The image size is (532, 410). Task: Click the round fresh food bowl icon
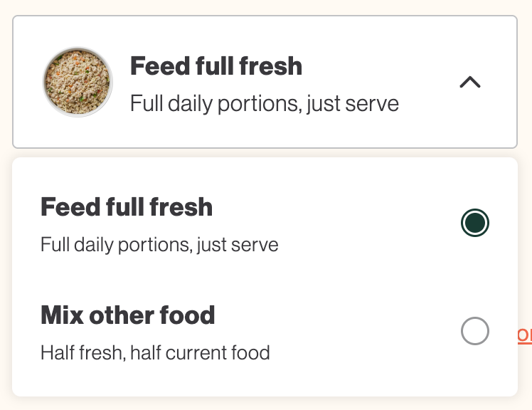78,83
